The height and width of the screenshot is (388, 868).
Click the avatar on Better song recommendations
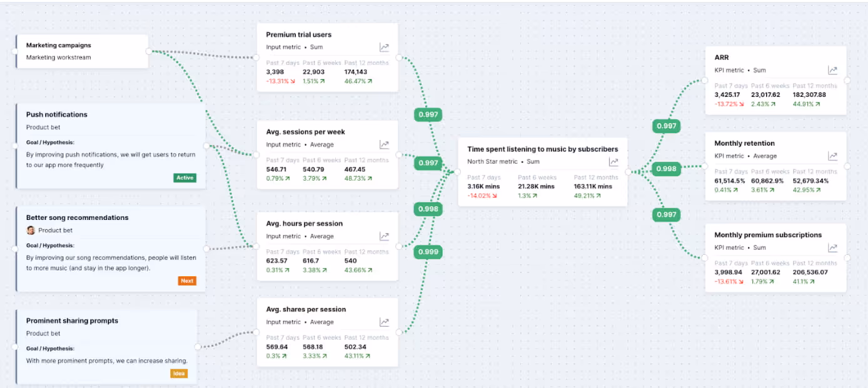(x=31, y=231)
